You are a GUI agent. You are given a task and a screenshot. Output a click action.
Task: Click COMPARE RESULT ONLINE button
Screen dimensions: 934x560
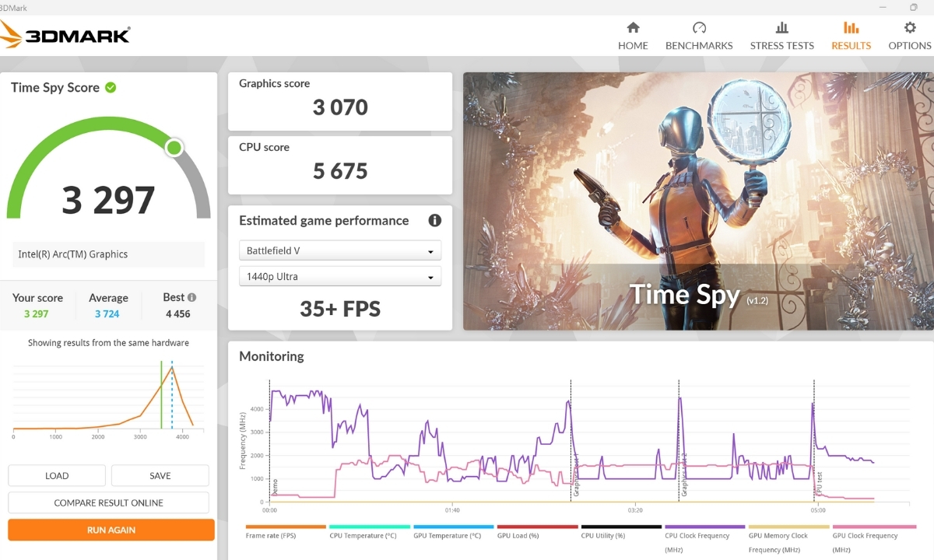108,502
